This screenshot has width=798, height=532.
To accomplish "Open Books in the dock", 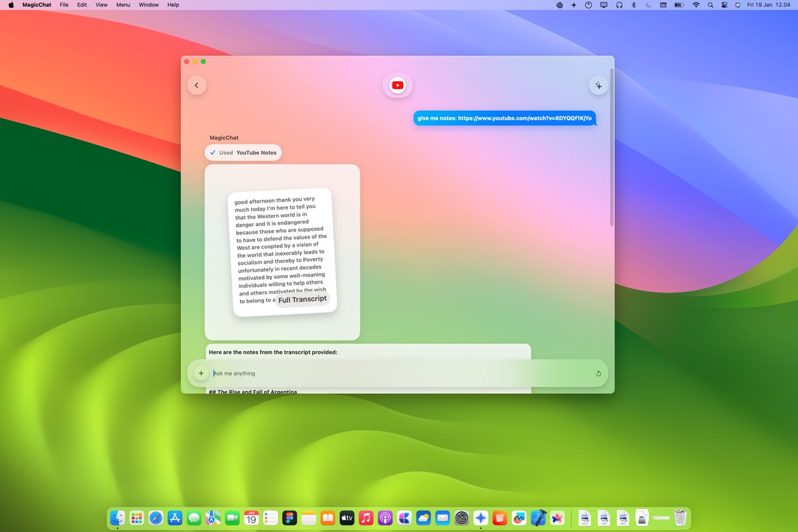I will point(328,518).
